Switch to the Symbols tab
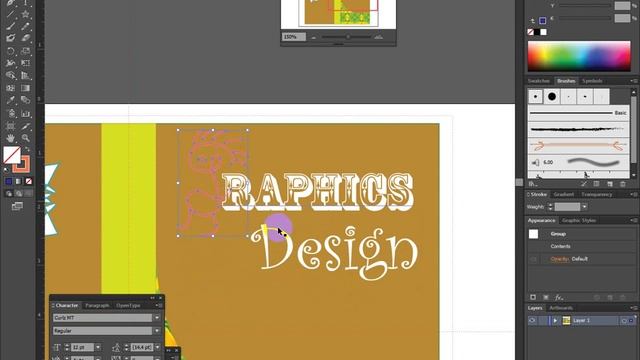The height and width of the screenshot is (360, 640). [x=592, y=81]
